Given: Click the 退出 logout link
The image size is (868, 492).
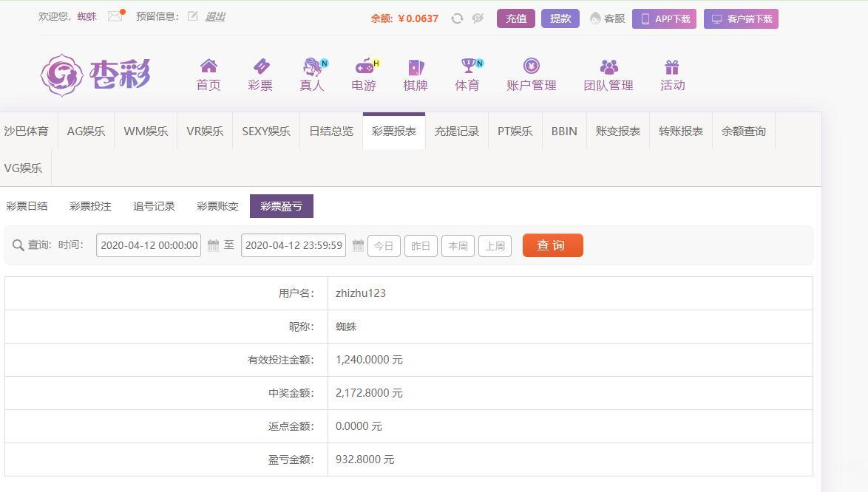Looking at the screenshot, I should click(215, 16).
